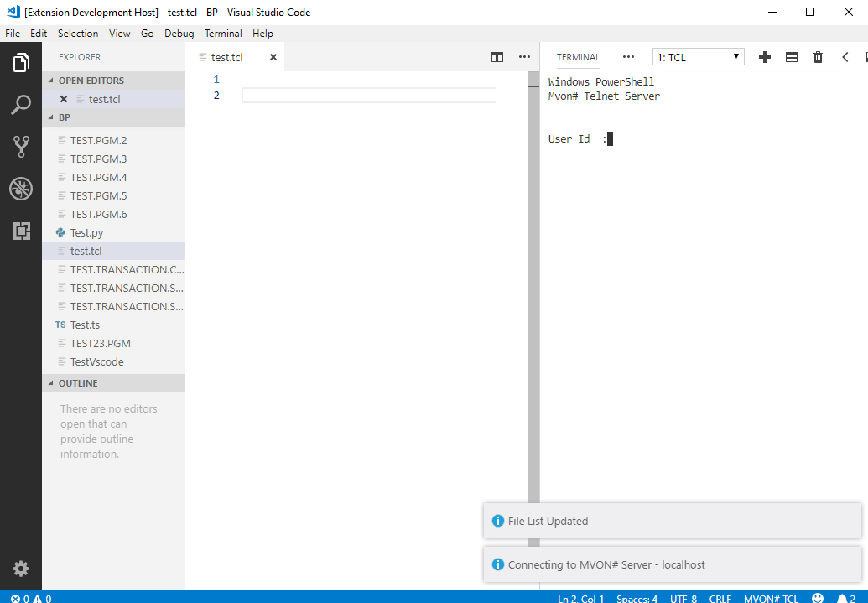Open terminal panel ellipsis menu

tap(628, 57)
